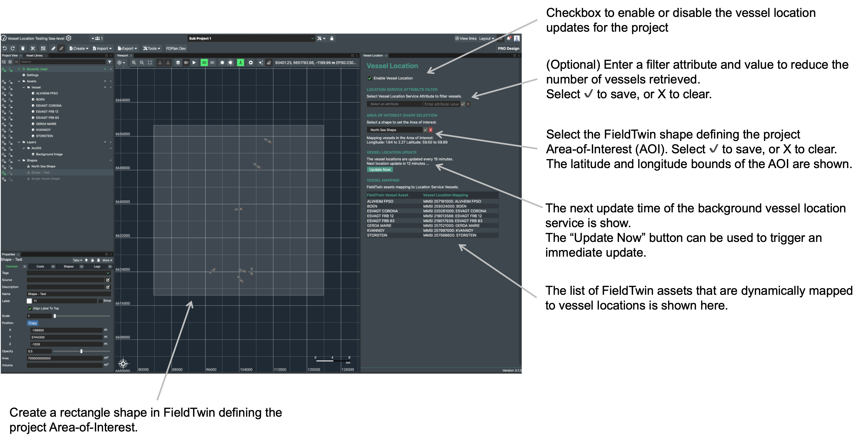
Task: Open the Create dropdown menu
Action: tap(79, 49)
